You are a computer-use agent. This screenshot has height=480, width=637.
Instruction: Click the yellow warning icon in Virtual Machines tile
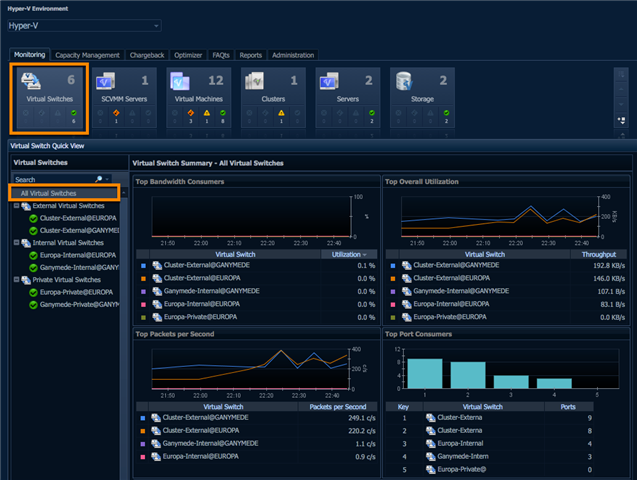207,113
